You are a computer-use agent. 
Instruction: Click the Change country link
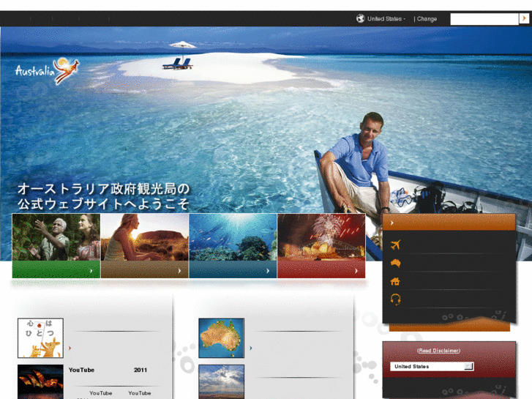pyautogui.click(x=427, y=19)
